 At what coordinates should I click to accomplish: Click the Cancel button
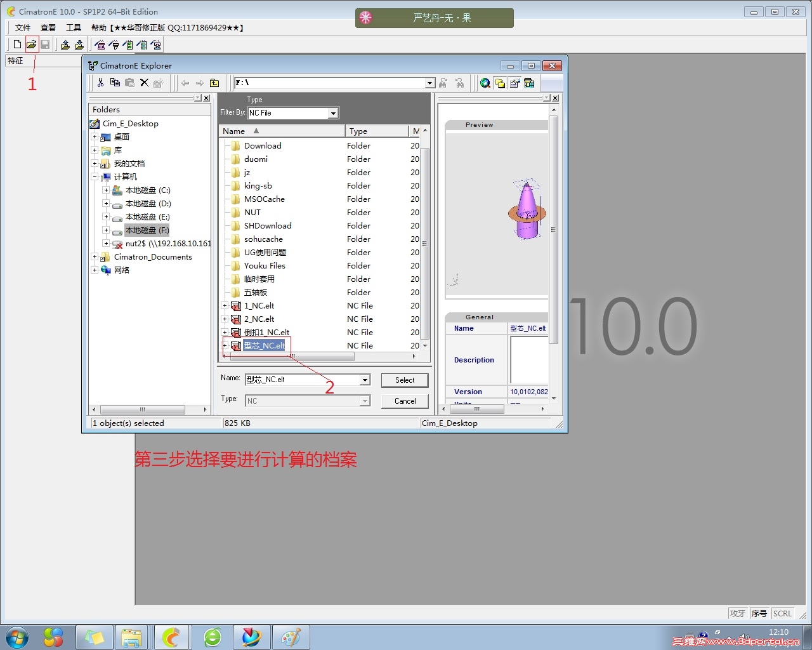(x=405, y=401)
